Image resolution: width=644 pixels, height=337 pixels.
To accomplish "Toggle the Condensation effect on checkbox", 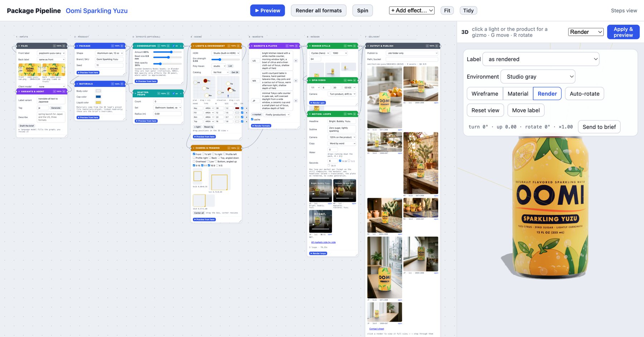I will tap(174, 46).
